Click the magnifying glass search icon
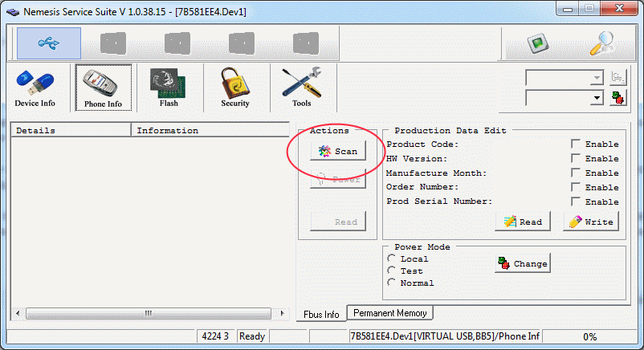This screenshot has height=350, width=644. 601,43
